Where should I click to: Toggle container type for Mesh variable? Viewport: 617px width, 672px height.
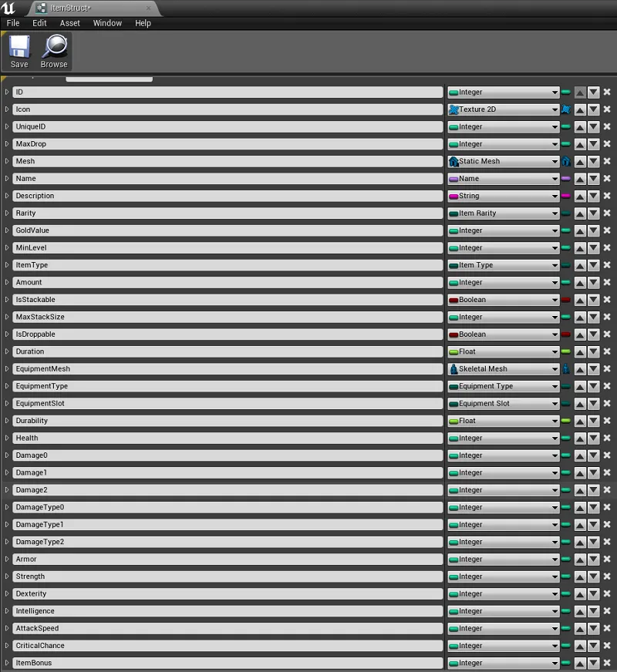(566, 162)
